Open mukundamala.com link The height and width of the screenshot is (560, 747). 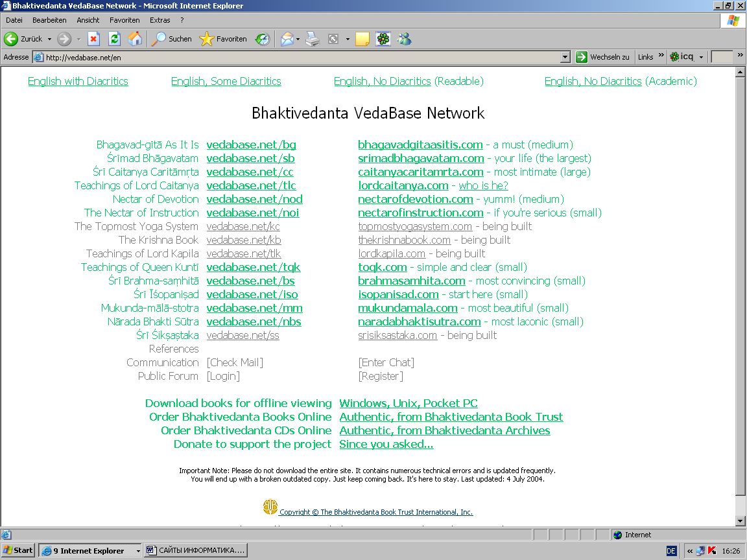click(408, 308)
